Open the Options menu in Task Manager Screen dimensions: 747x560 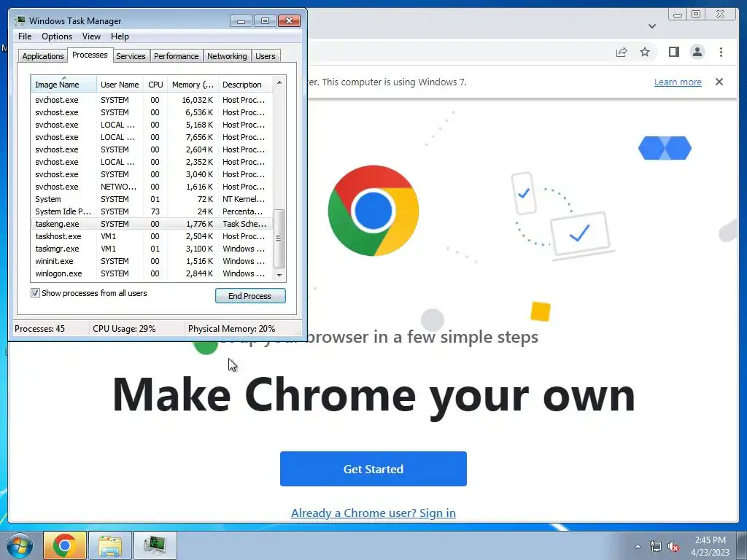pyautogui.click(x=57, y=36)
